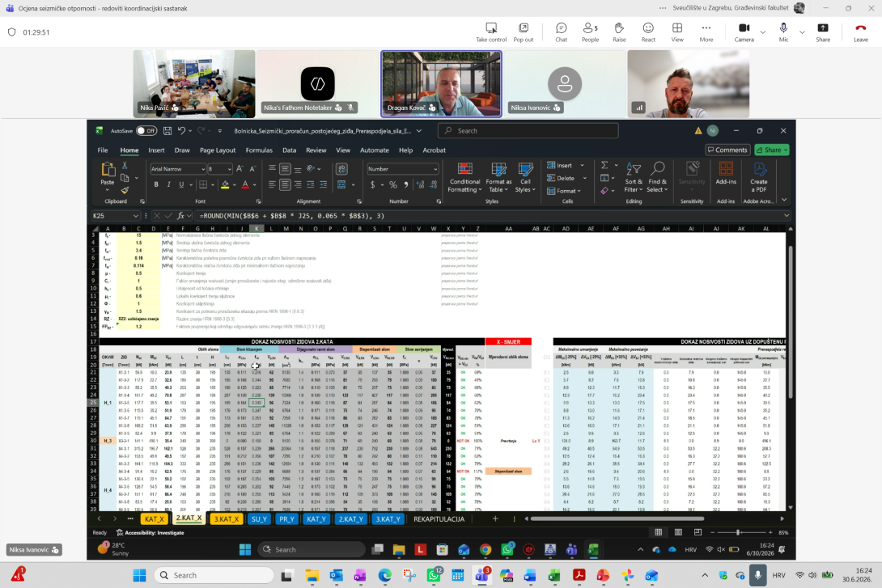Select Nika Pavić video thumbnail
Image resolution: width=882 pixels, height=588 pixels.
pyautogui.click(x=194, y=84)
